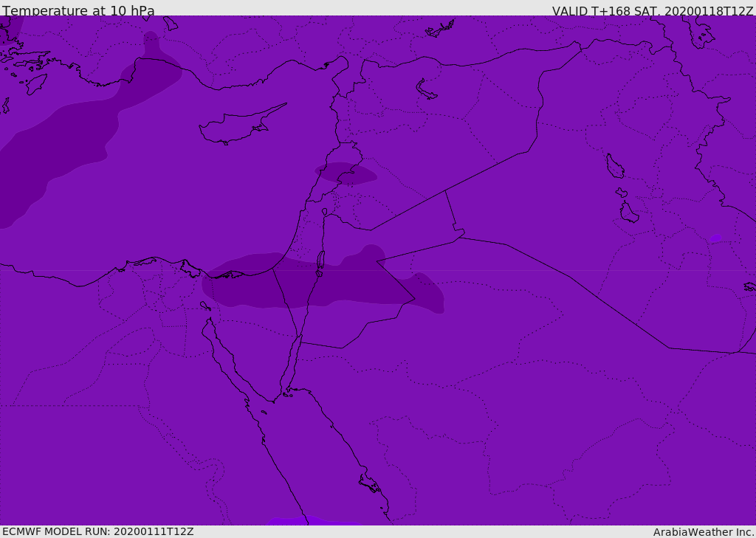Click the "ArabiaWeather Inc." credit text
The width and height of the screenshot is (756, 538).
point(704,532)
